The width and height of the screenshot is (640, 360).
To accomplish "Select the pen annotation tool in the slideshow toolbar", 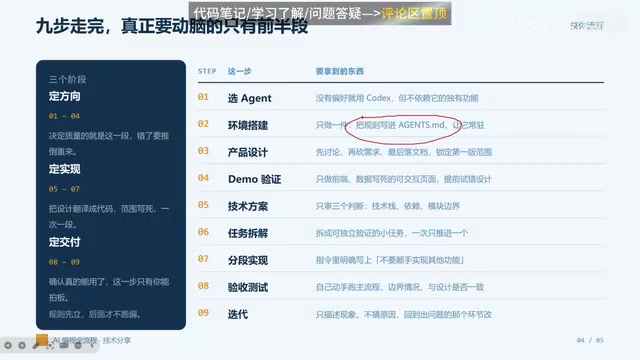I will coord(36,345).
